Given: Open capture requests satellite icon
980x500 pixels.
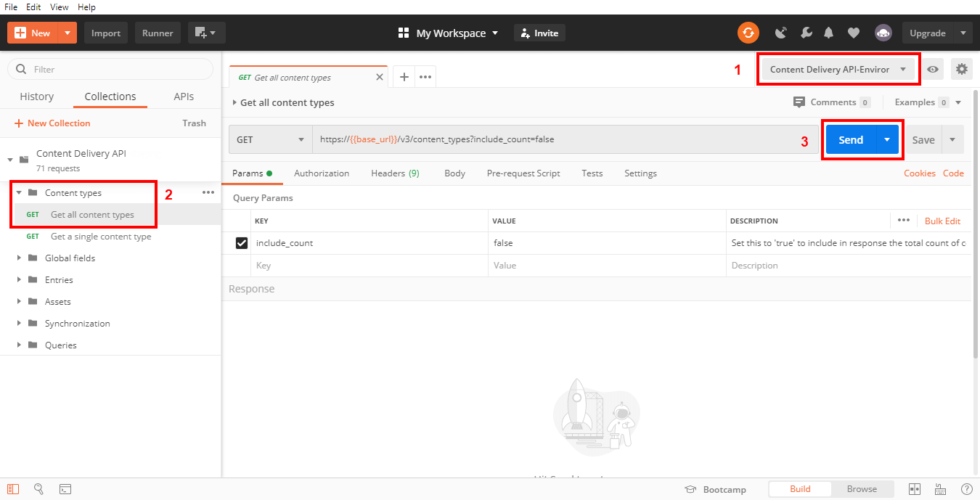Looking at the screenshot, I should (781, 32).
